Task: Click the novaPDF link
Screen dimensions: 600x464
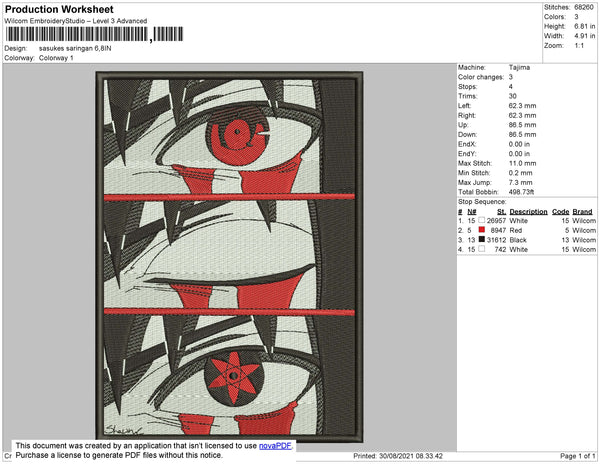Action: pyautogui.click(x=275, y=446)
